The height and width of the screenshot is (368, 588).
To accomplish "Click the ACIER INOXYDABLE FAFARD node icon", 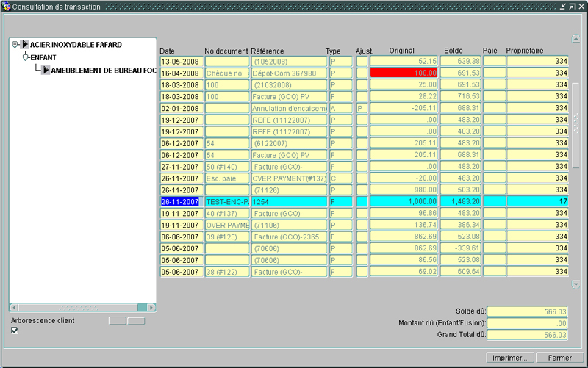I will click(x=25, y=45).
